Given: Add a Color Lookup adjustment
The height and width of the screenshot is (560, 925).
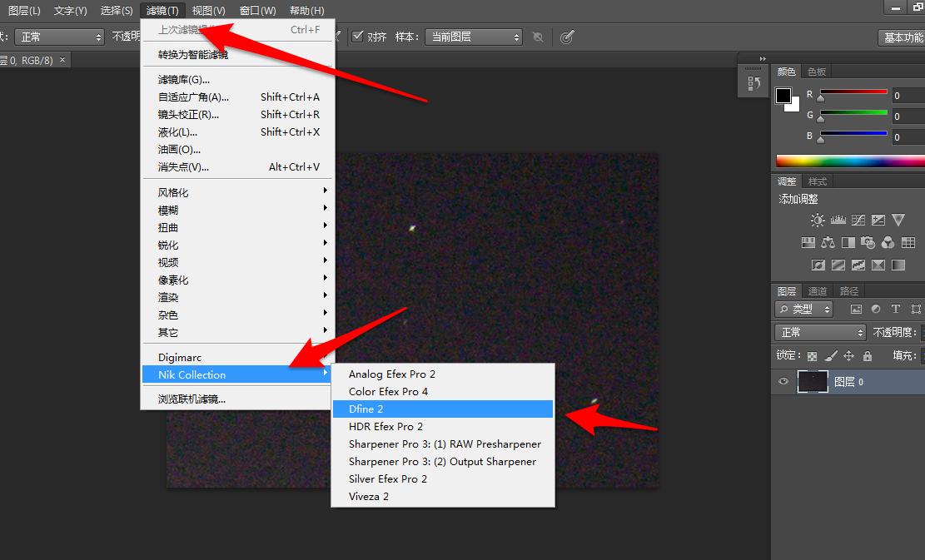Looking at the screenshot, I should [x=908, y=242].
